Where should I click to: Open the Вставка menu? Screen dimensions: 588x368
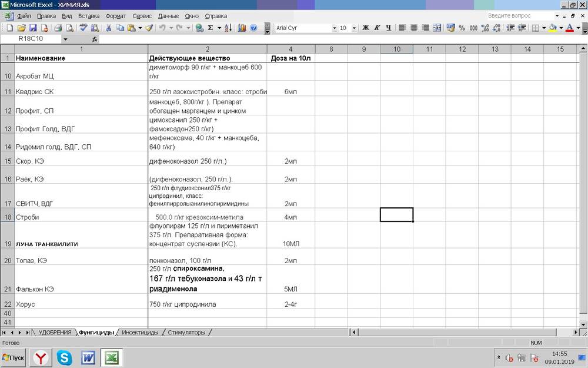click(89, 16)
